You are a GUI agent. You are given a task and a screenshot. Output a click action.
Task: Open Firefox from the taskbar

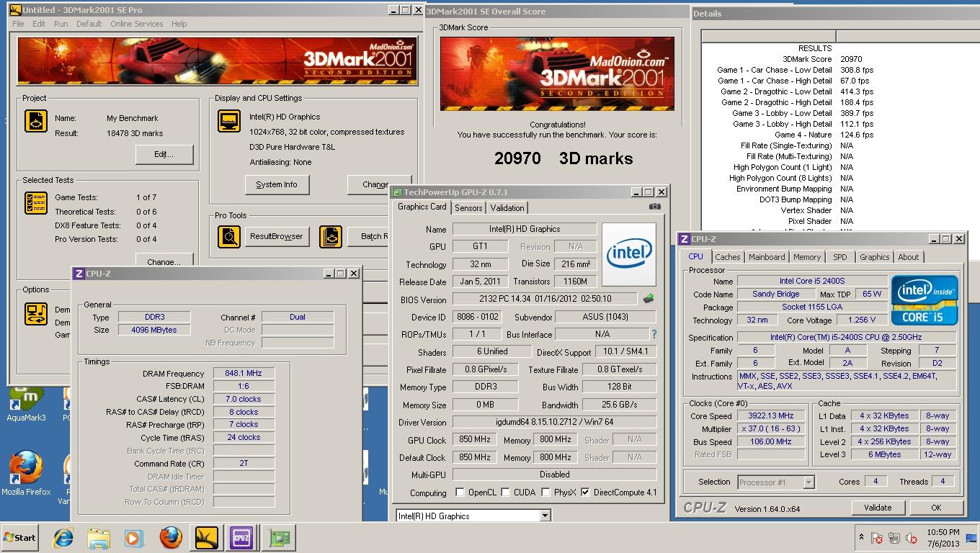pos(171,538)
